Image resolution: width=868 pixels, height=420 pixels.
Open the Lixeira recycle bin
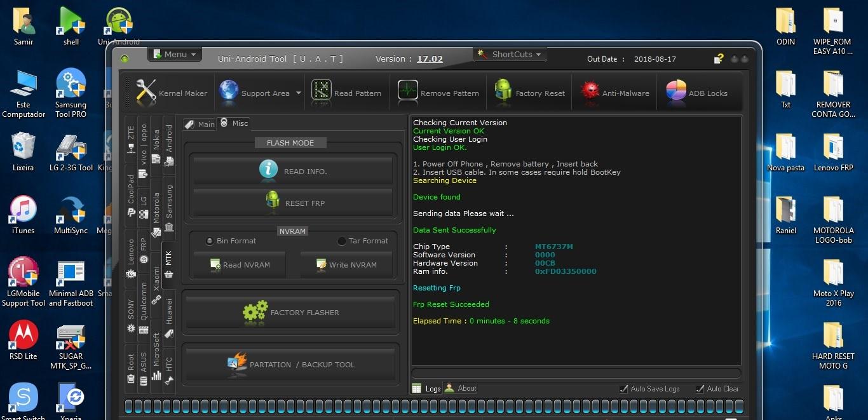point(24,152)
